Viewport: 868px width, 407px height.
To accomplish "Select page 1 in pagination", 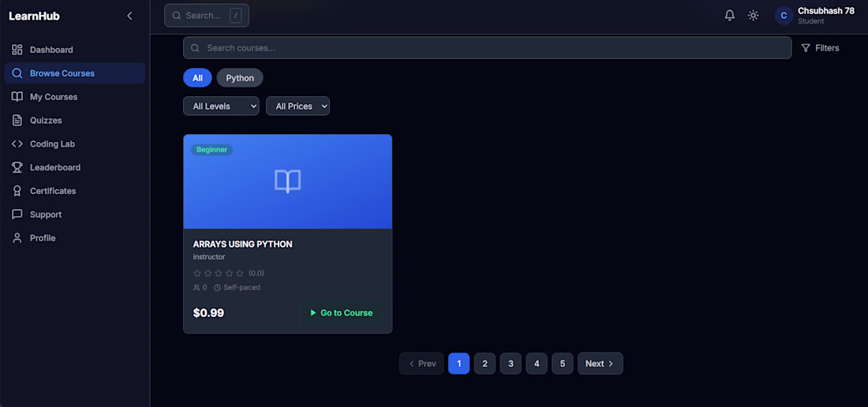I will 459,364.
